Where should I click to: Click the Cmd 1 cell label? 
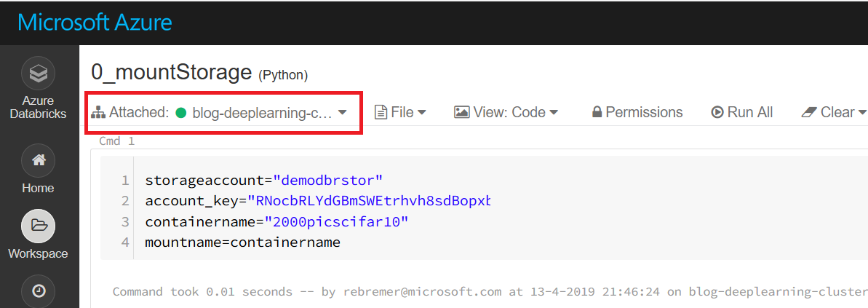[117, 141]
